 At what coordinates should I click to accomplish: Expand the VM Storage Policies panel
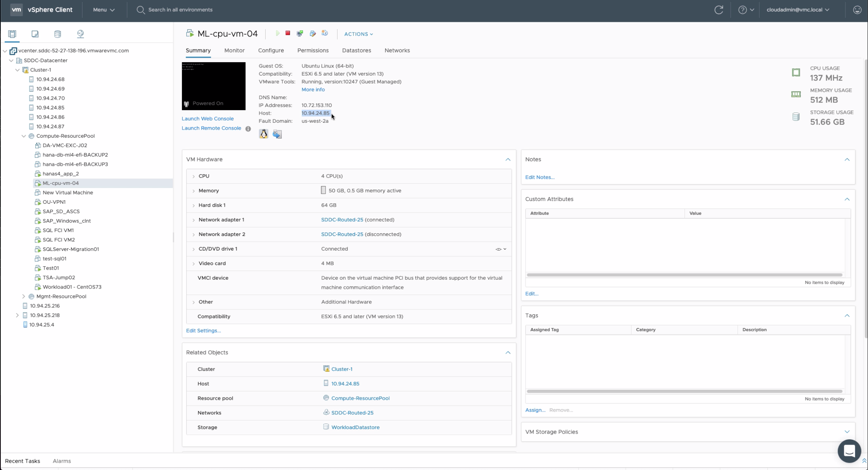coord(847,432)
